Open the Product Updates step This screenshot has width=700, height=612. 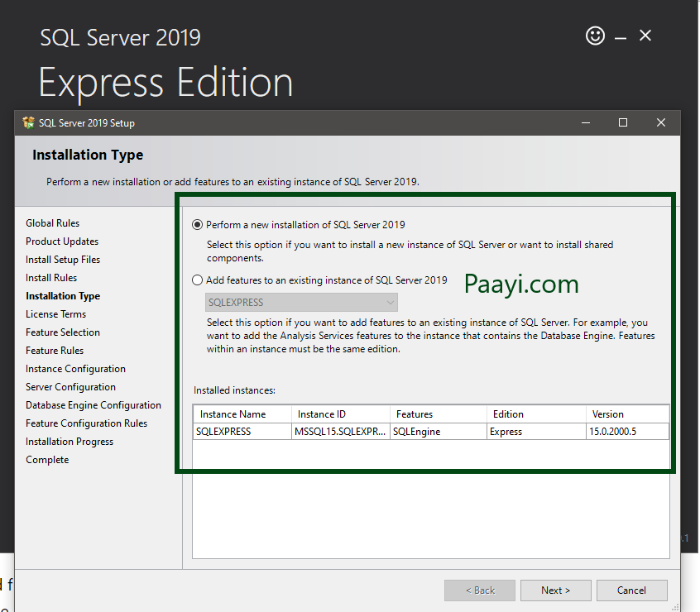(x=61, y=241)
